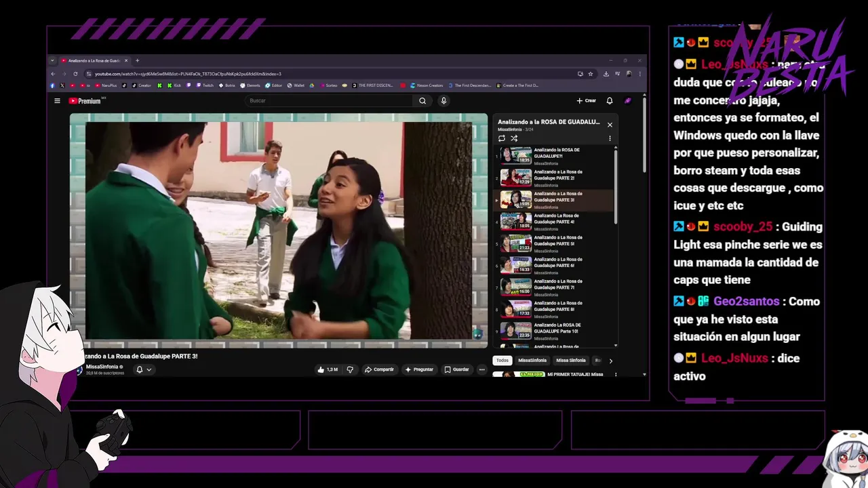Play playlist video PARTE 6
Screen dimensions: 868x488
(x=555, y=265)
